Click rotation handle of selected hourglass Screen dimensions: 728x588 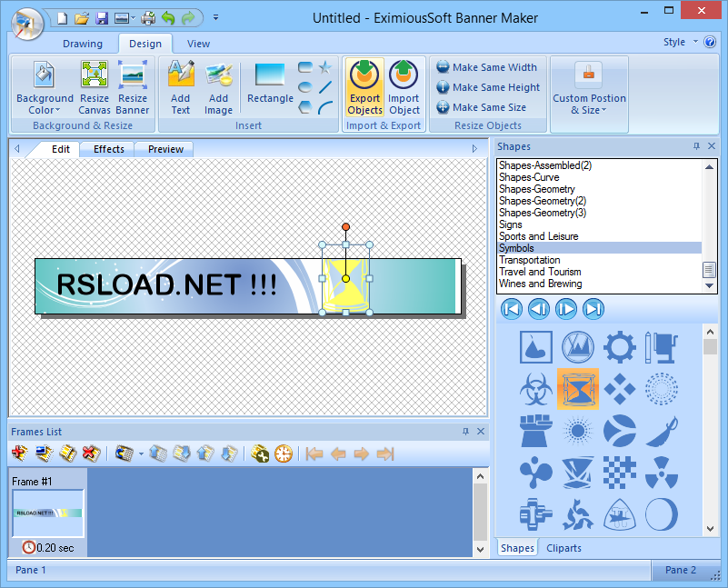tap(345, 227)
